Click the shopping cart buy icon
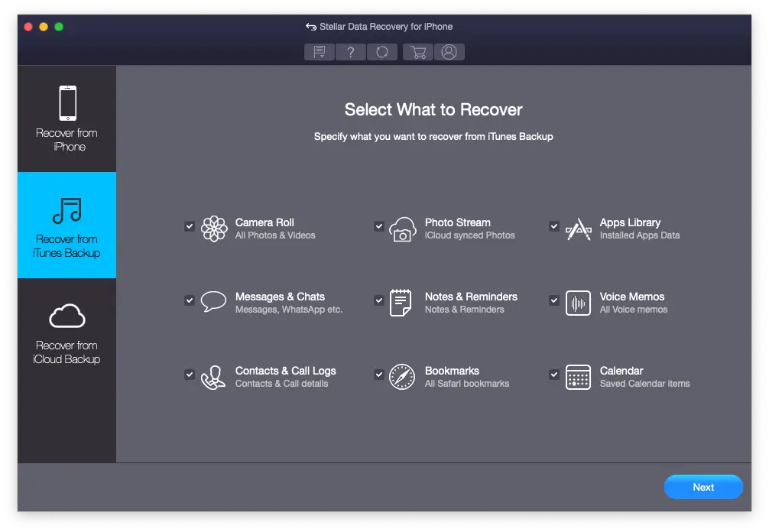Viewport: 769px width, 532px height. click(418, 52)
